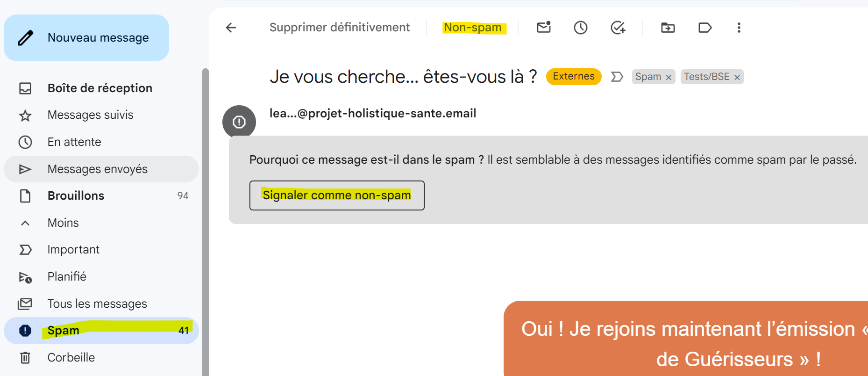868x376 pixels.
Task: Open the Corbeille folder
Action: pos(71,357)
